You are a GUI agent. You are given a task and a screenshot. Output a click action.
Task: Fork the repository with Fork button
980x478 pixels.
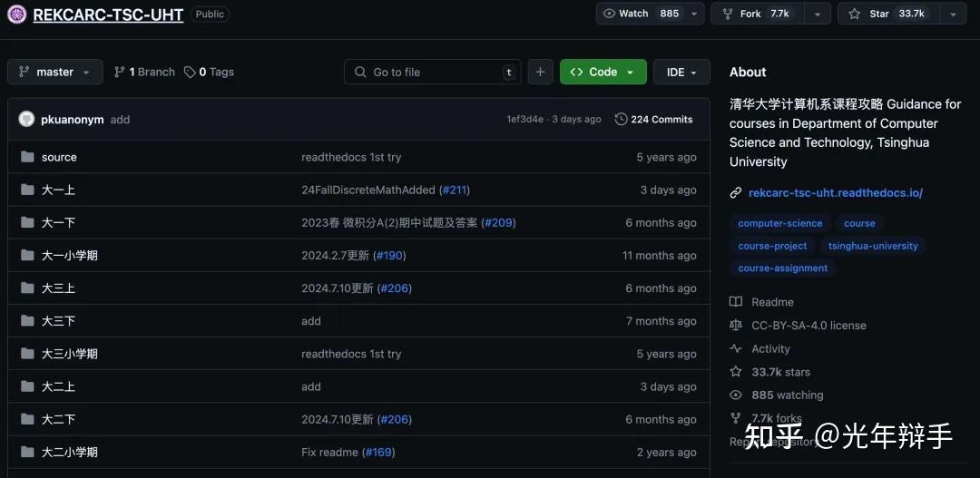point(756,14)
